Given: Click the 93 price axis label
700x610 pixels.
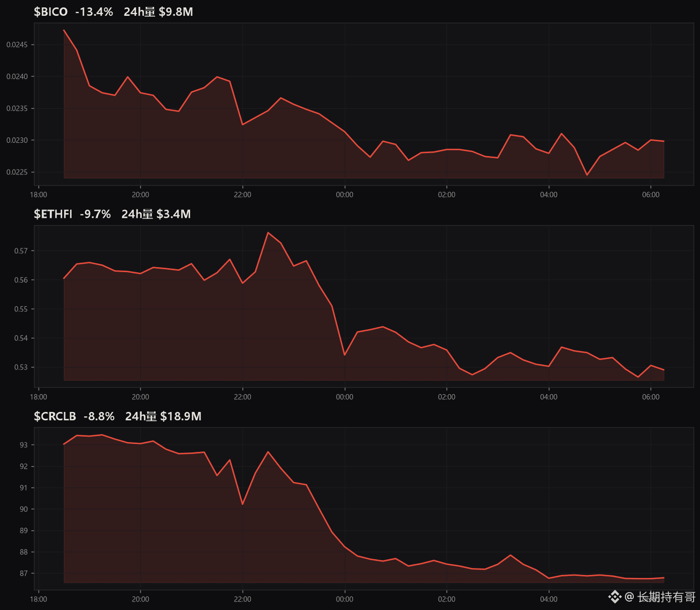Looking at the screenshot, I should tap(24, 445).
